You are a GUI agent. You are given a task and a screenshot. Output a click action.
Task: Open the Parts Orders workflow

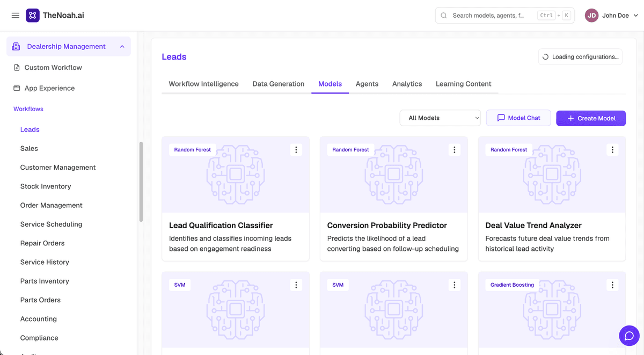[x=40, y=300]
